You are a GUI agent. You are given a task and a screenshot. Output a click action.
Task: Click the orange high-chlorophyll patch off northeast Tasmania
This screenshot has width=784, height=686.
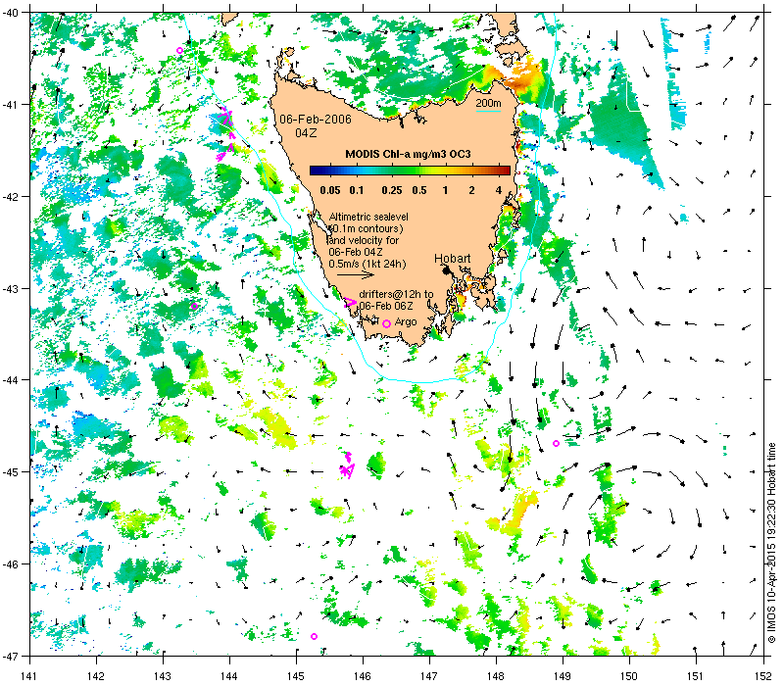coord(525,76)
